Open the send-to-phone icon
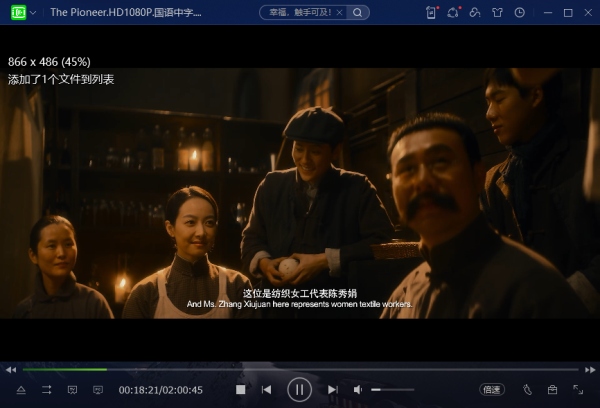 (431, 13)
